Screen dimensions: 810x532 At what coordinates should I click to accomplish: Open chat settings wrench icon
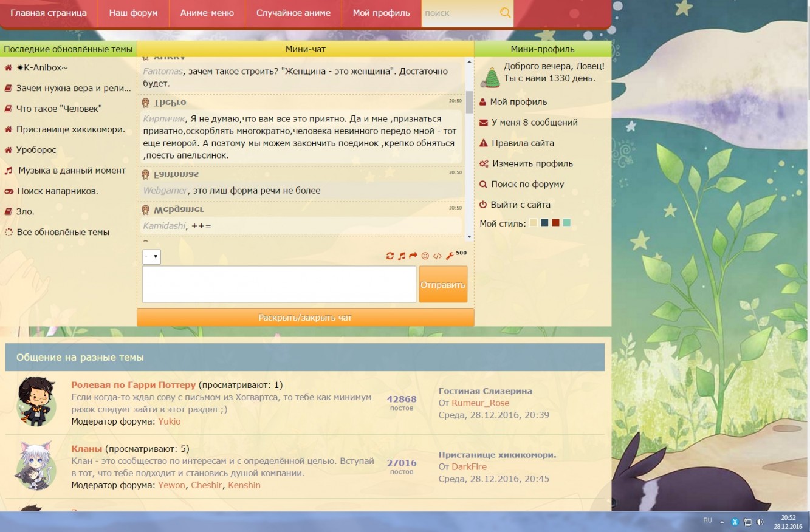pyautogui.click(x=450, y=256)
